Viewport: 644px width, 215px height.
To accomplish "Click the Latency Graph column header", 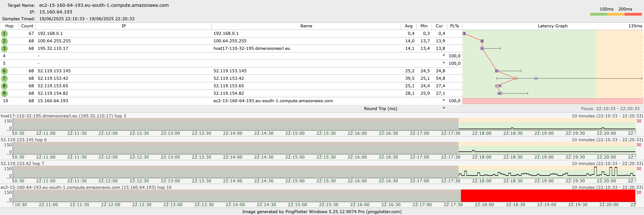I will tap(553, 26).
